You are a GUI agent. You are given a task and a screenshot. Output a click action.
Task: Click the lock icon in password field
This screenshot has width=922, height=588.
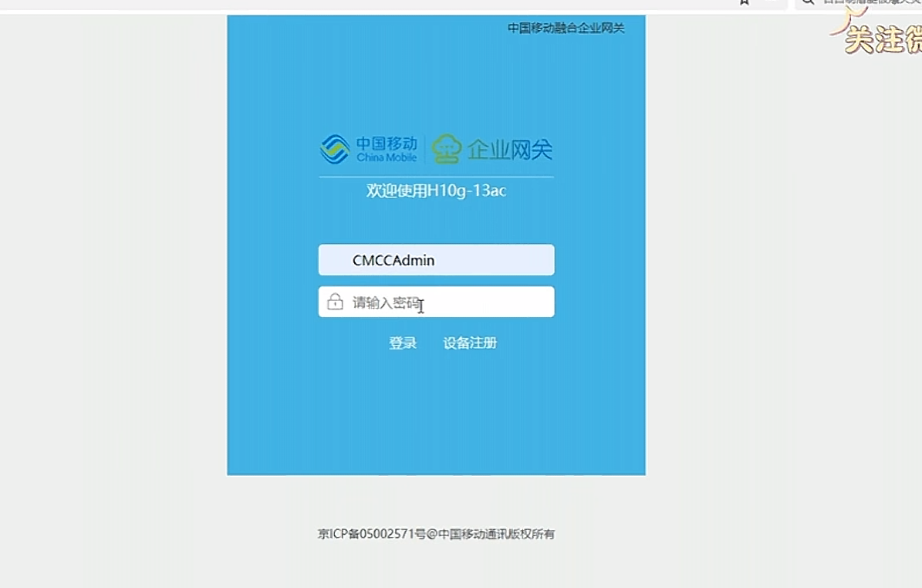(x=335, y=302)
